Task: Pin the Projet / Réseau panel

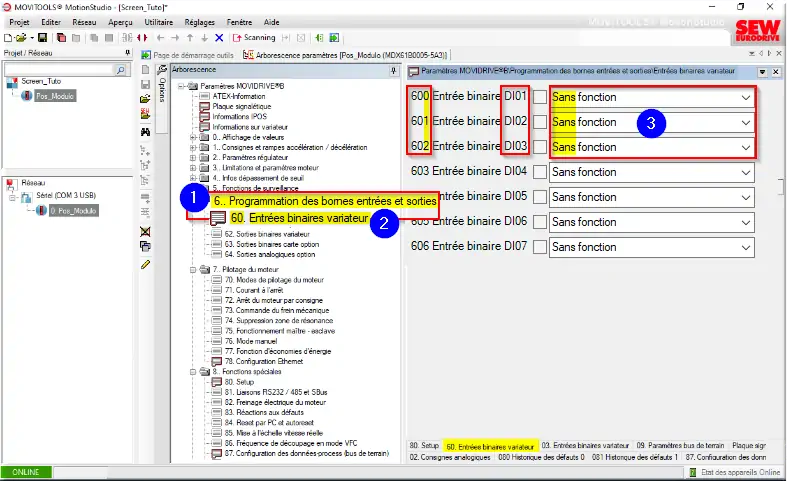Action: pos(127,53)
